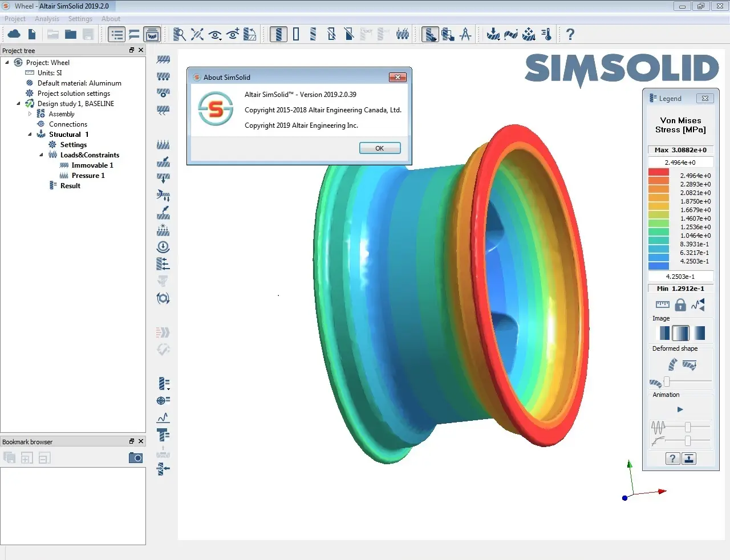Click the first constraint icon in vertical toolbar

coord(163,59)
